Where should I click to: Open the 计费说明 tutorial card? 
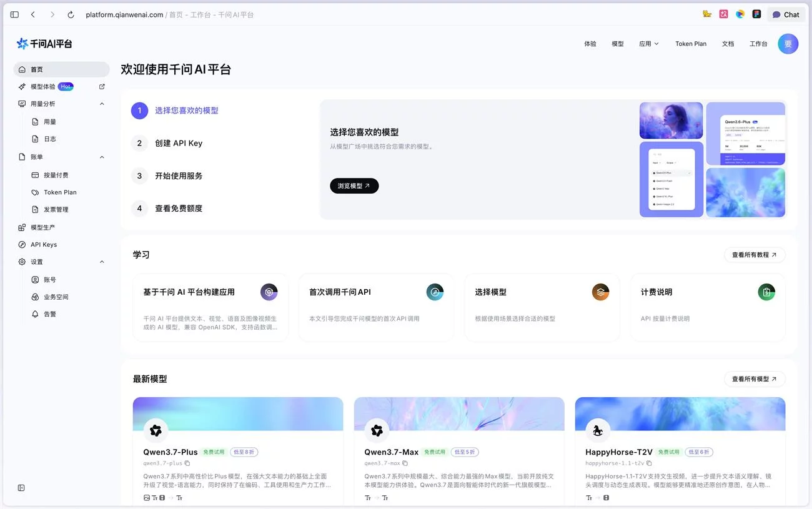pyautogui.click(x=708, y=307)
